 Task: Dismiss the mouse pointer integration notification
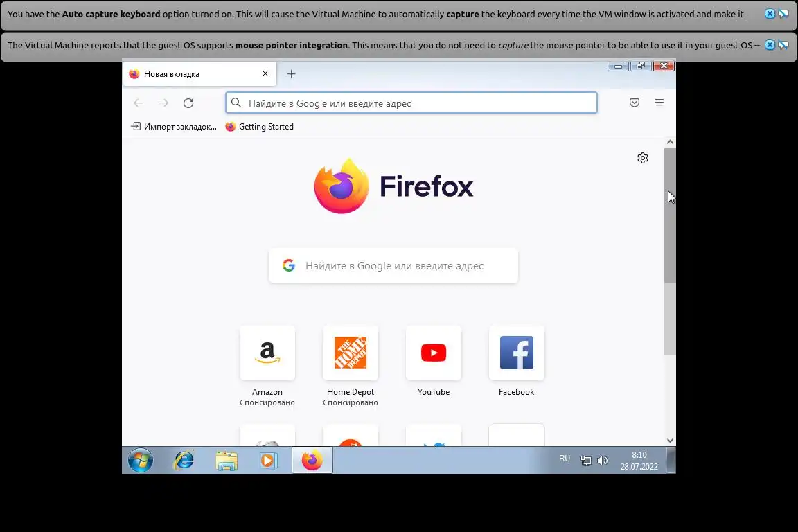coord(770,45)
